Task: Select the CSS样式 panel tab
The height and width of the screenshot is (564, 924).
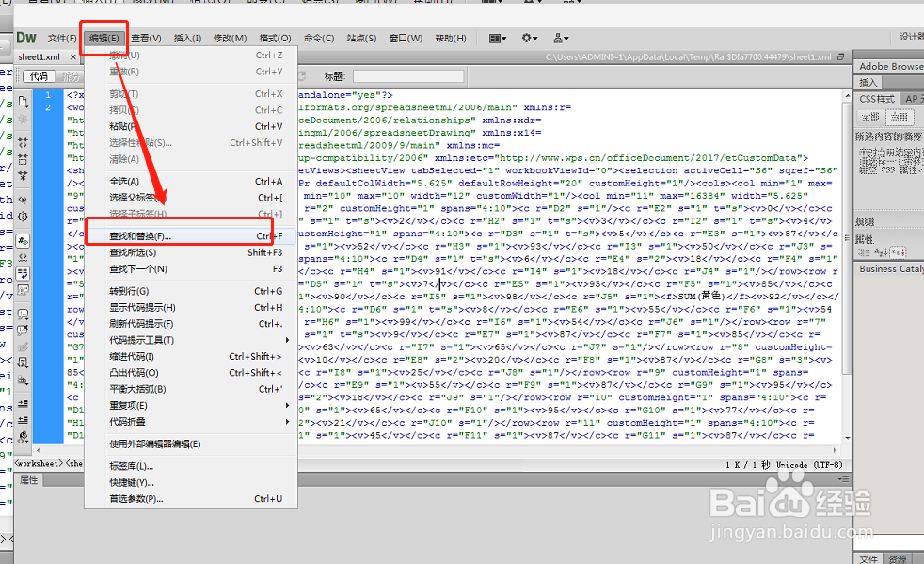Action: (877, 99)
